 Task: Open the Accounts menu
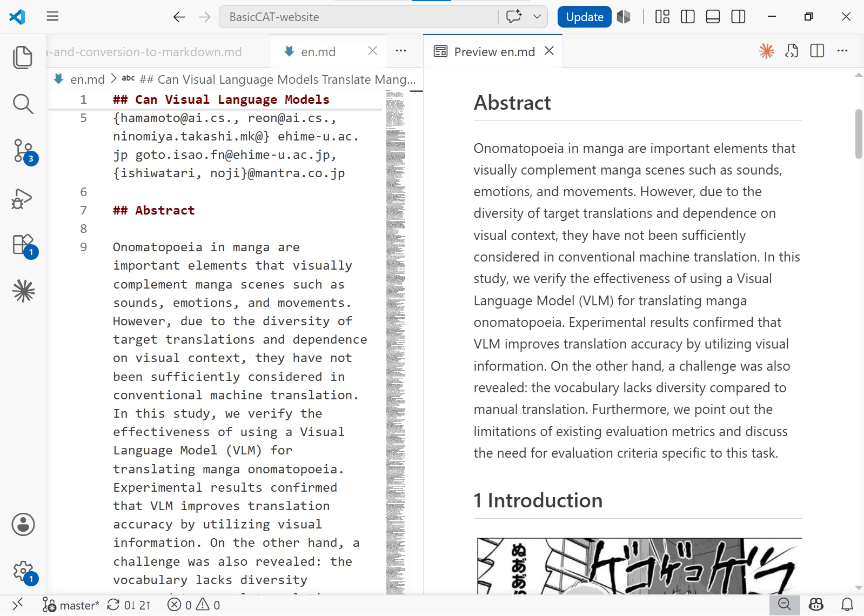pyautogui.click(x=23, y=524)
